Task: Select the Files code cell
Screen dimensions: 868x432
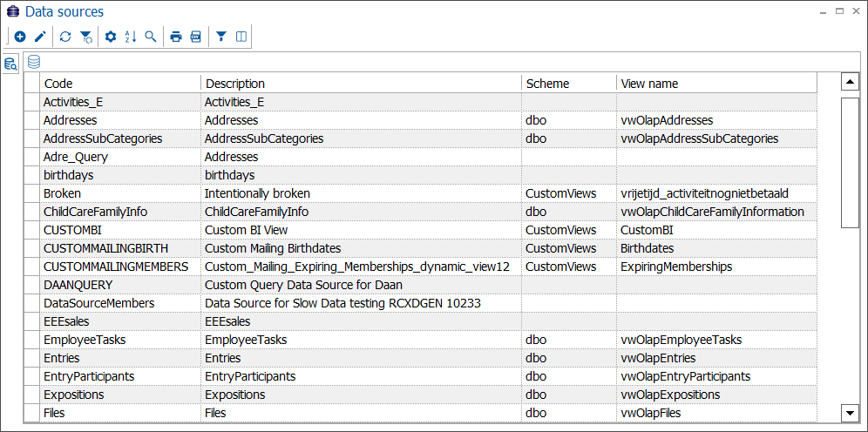Action: pos(120,412)
